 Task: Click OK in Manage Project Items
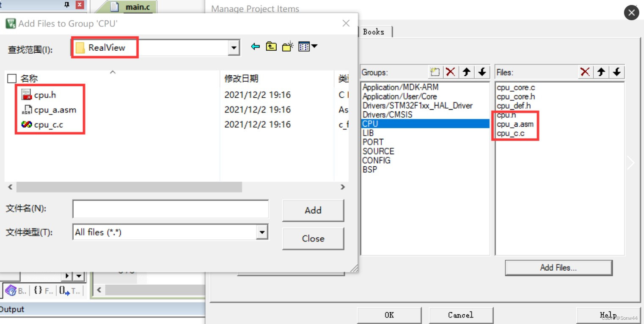click(x=389, y=315)
